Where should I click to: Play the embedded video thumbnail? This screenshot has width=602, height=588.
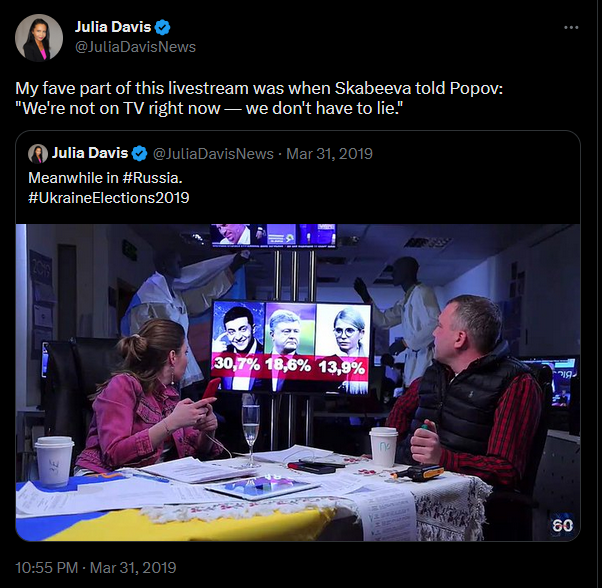point(298,382)
